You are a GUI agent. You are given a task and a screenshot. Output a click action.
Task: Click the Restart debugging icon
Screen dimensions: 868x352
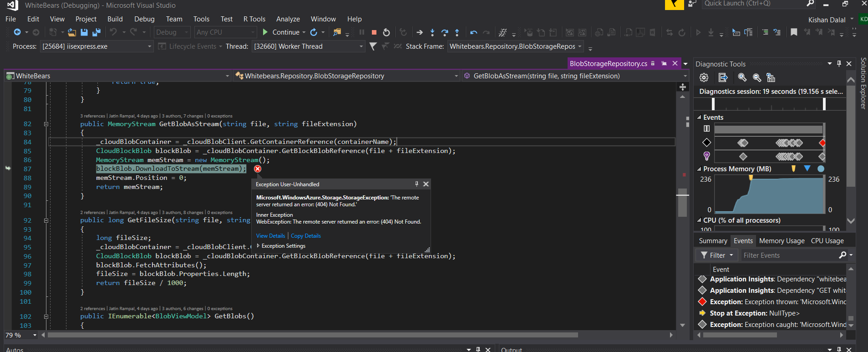(x=386, y=32)
